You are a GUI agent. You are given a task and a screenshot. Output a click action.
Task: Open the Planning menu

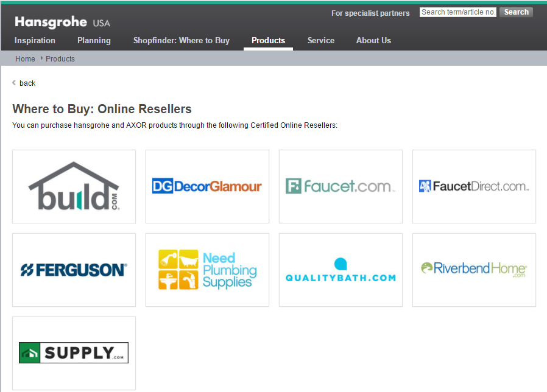click(x=94, y=40)
